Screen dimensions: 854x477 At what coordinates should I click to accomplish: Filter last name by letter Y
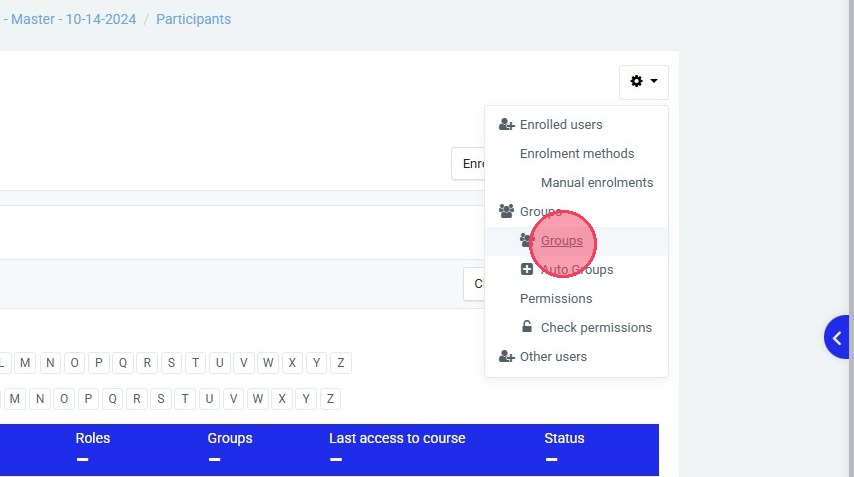306,399
